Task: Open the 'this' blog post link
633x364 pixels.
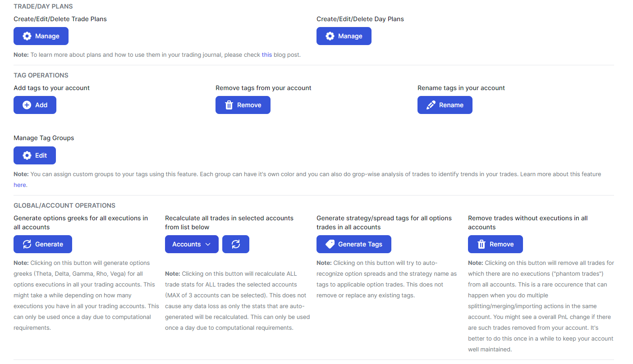Action: 267,55
